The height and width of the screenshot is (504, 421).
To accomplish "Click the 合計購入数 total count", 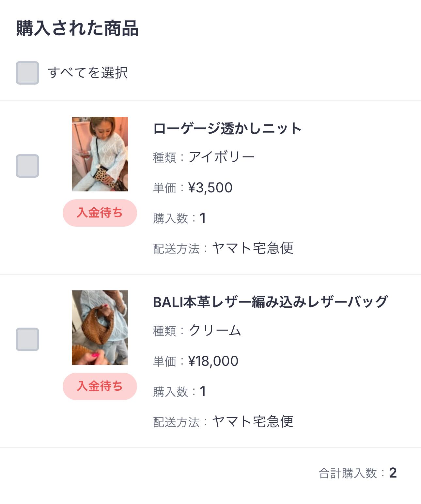I will (393, 473).
